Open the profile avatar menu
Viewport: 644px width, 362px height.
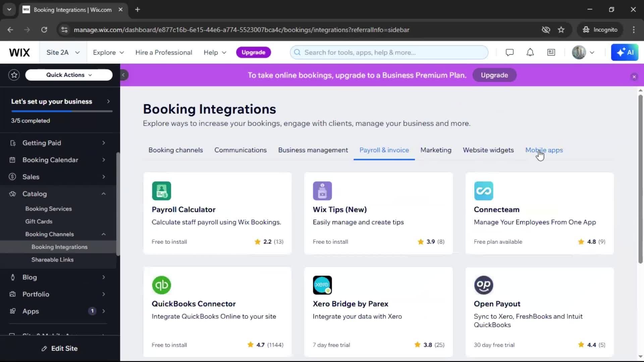(583, 52)
